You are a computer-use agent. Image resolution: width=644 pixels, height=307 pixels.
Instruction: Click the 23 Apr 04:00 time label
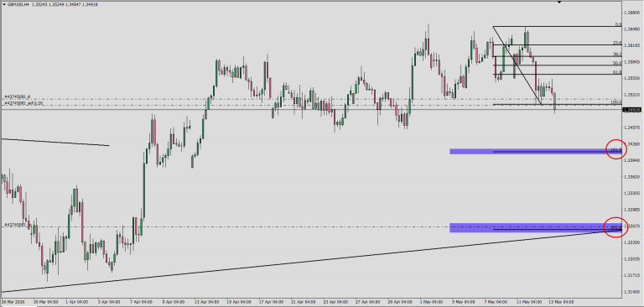(335, 301)
